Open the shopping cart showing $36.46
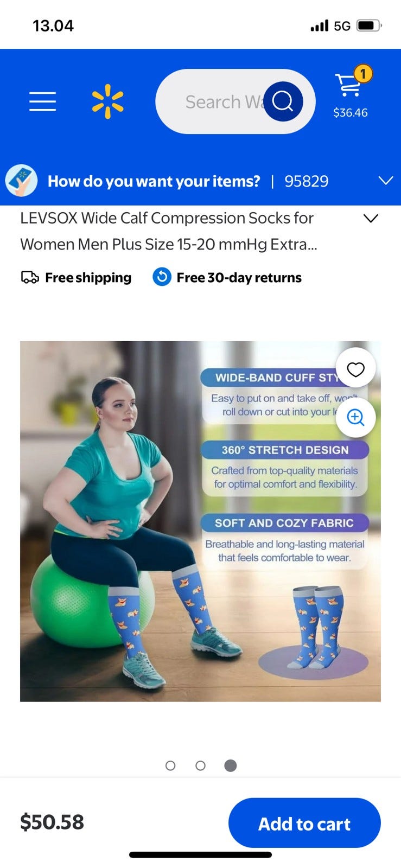The height and width of the screenshot is (868, 401). pyautogui.click(x=351, y=92)
